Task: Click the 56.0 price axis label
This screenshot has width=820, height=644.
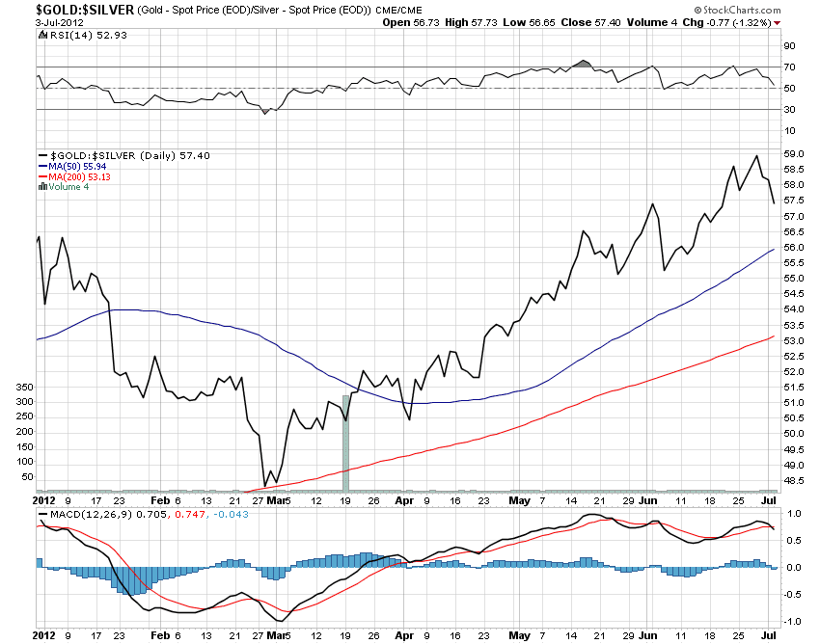Action: [793, 247]
